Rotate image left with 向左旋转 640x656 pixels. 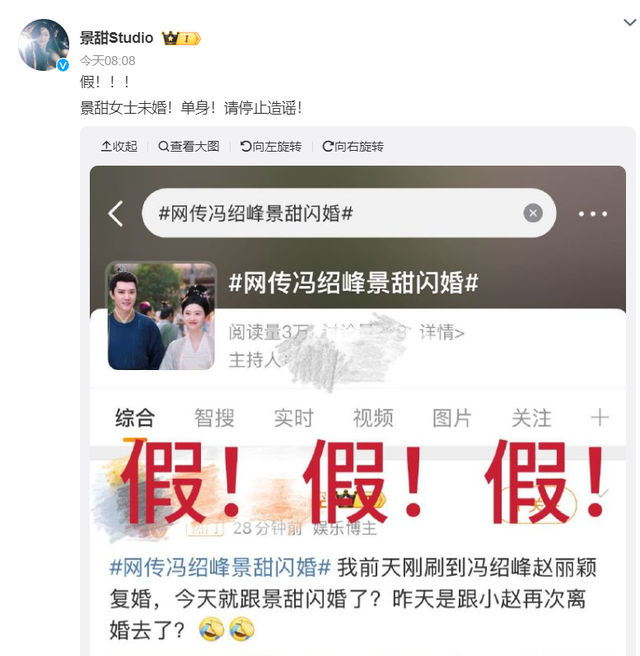coord(271,146)
